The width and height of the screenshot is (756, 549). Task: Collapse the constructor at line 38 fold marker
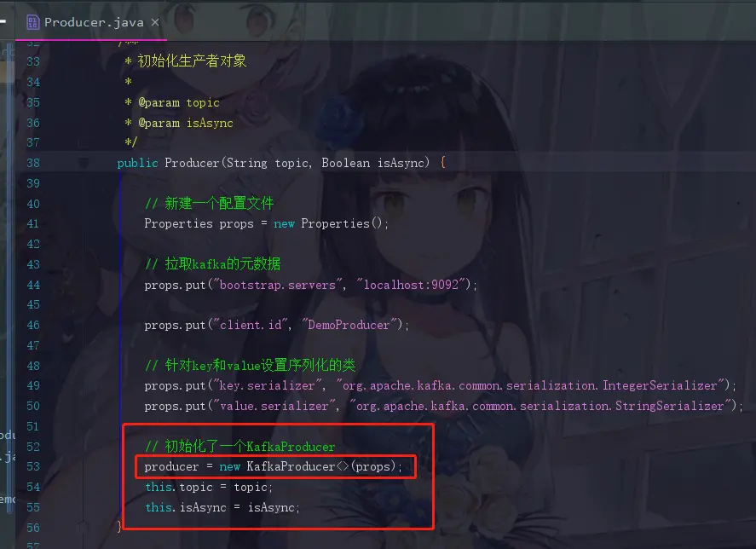(84, 163)
